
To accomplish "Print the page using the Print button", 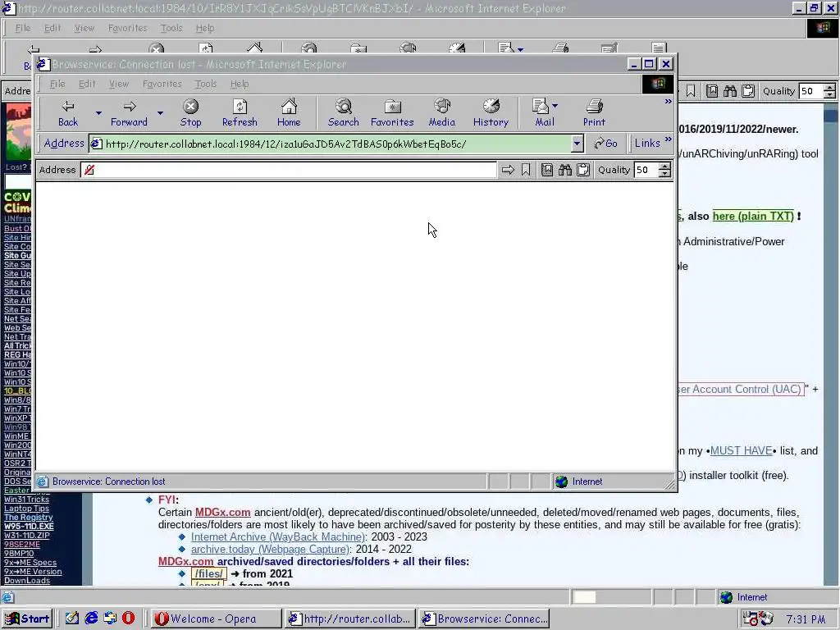I will (594, 113).
